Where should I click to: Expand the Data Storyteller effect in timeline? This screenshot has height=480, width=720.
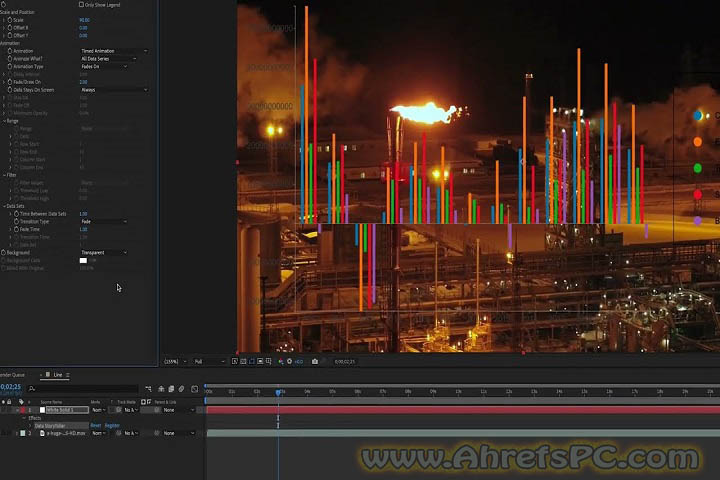click(x=30, y=426)
